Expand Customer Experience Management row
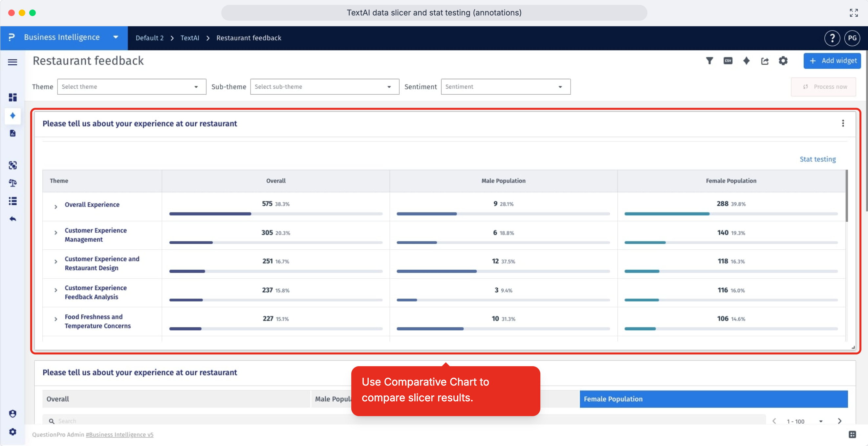The height and width of the screenshot is (446, 868). [x=55, y=233]
